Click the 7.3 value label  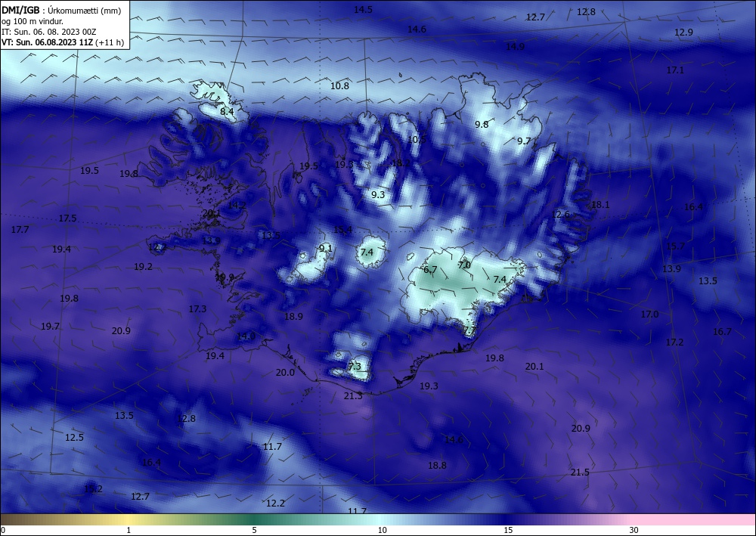click(x=355, y=367)
